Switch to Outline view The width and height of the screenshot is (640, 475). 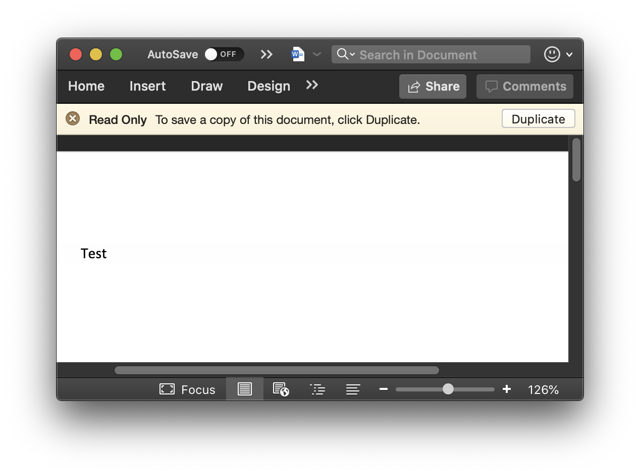point(317,389)
